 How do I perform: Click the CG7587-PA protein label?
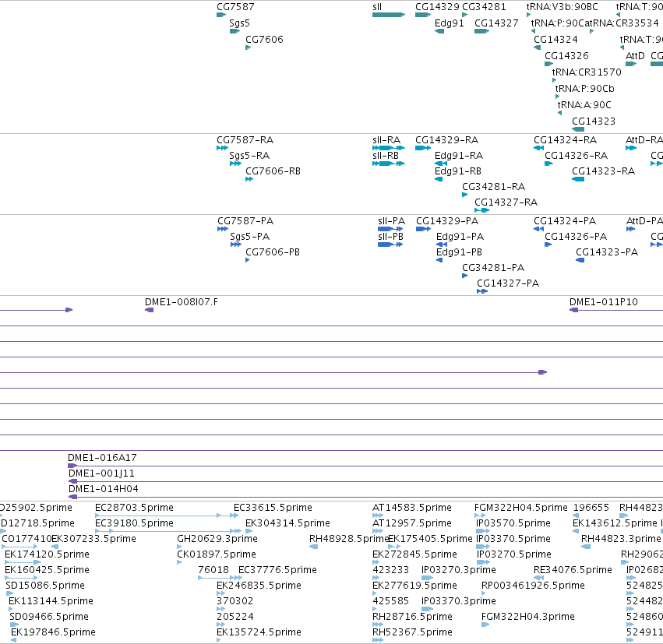[x=245, y=221]
